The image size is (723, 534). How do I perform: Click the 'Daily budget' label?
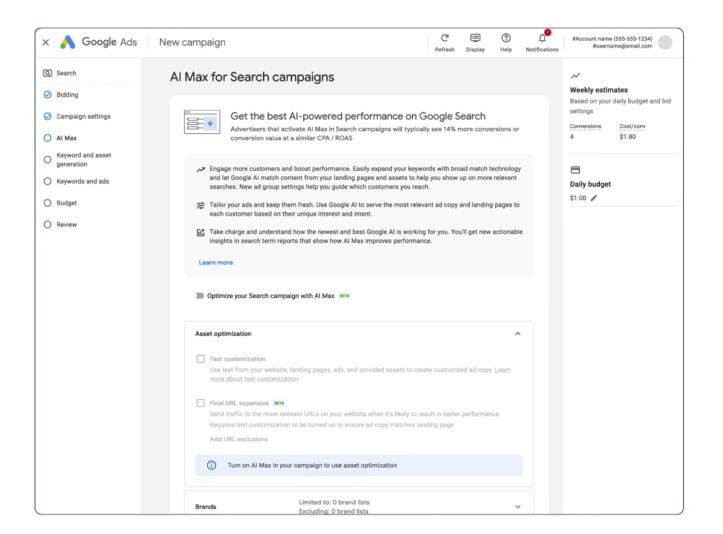tap(590, 184)
